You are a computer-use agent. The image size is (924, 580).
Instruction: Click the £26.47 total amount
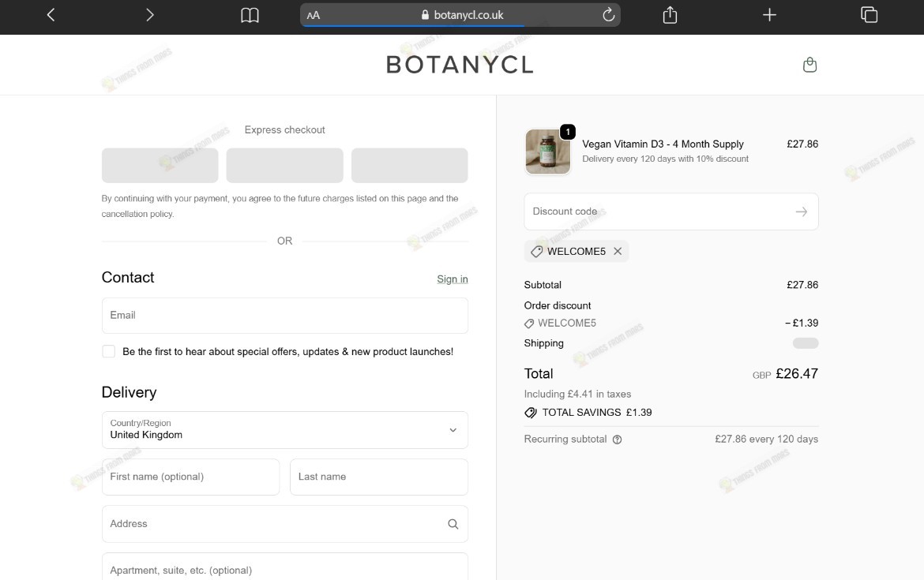[x=797, y=374]
